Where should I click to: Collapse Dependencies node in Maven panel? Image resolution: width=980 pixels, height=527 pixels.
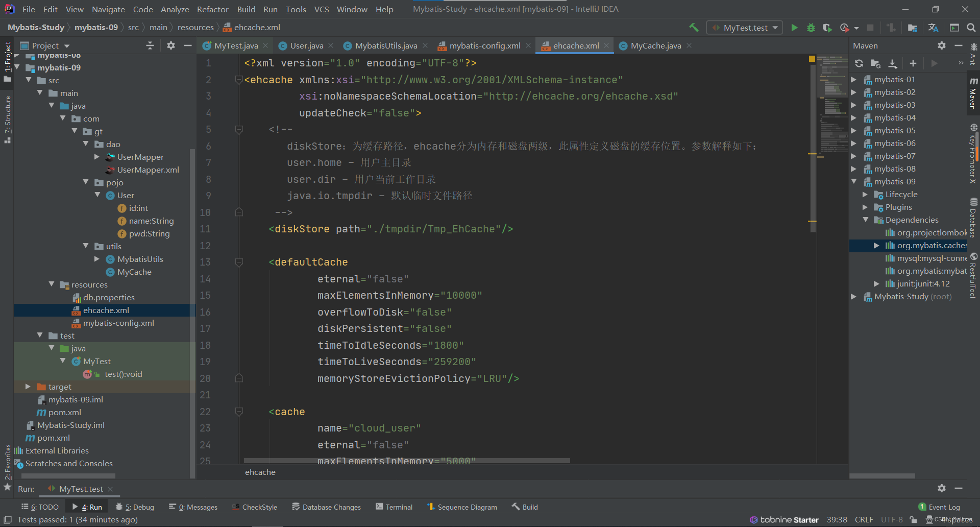pyautogui.click(x=866, y=220)
